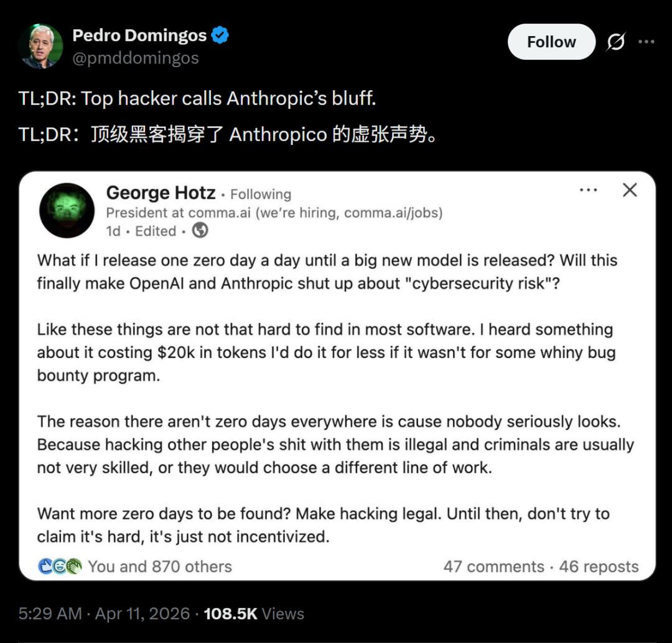Screen dimensions: 672x643
Task: Close the George Hotz post with X
Action: pos(630,190)
